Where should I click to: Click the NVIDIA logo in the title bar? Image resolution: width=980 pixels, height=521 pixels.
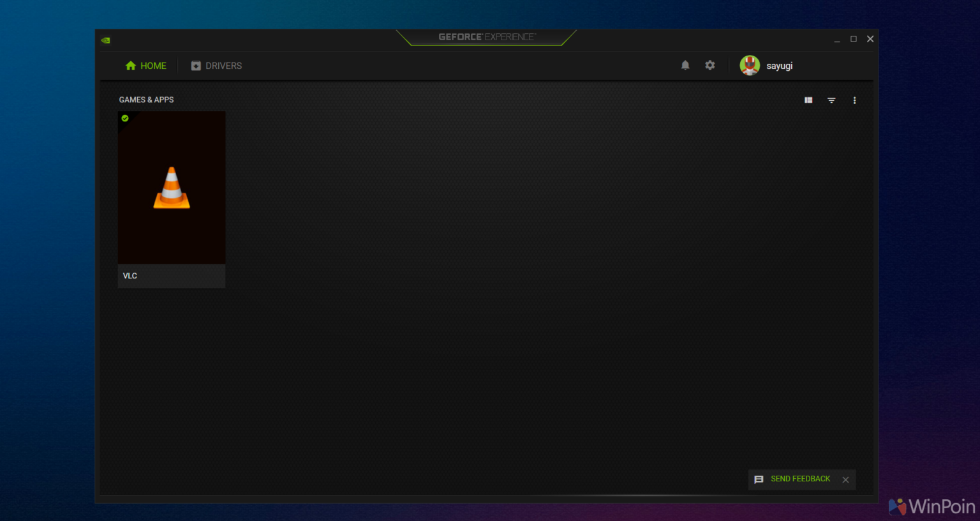tap(105, 40)
